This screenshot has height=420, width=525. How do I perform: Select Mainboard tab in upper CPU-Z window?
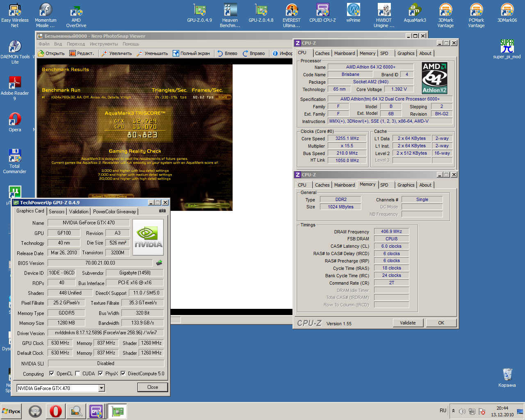(345, 53)
